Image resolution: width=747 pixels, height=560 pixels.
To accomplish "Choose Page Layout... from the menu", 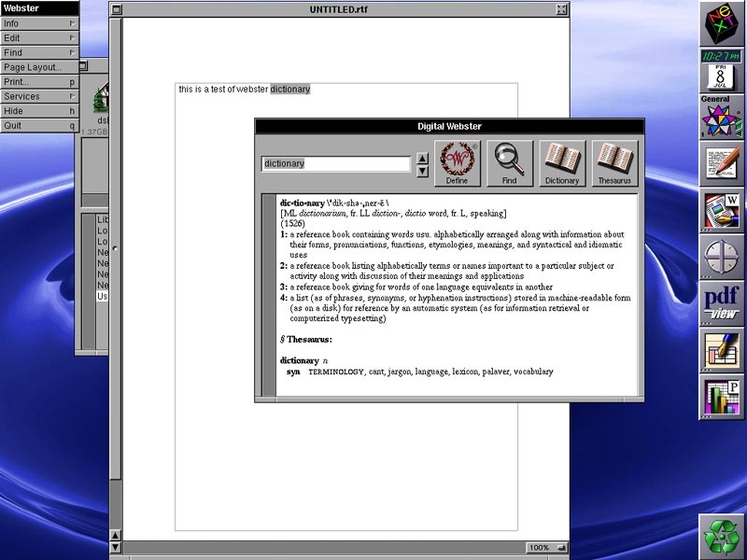I will click(x=39, y=67).
